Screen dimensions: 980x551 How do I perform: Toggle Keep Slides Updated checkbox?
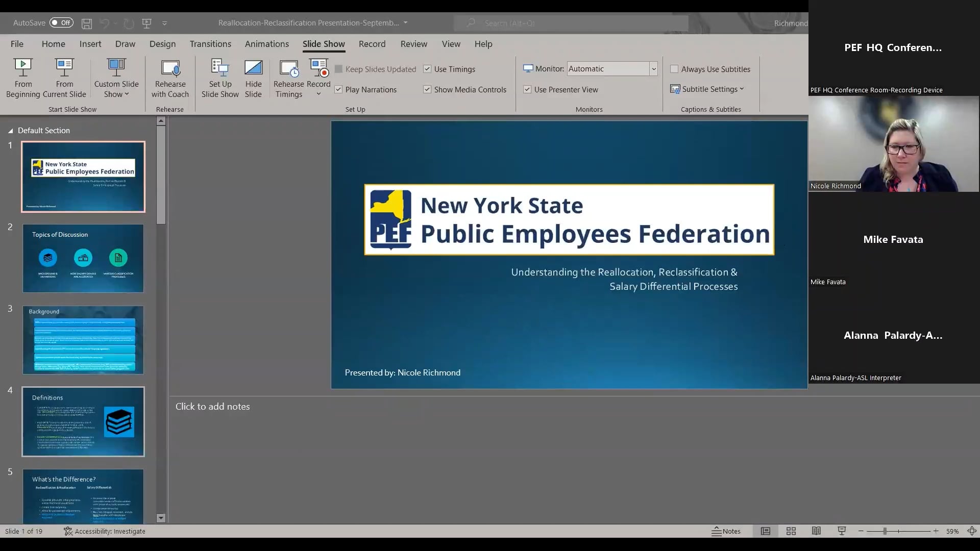click(x=338, y=69)
